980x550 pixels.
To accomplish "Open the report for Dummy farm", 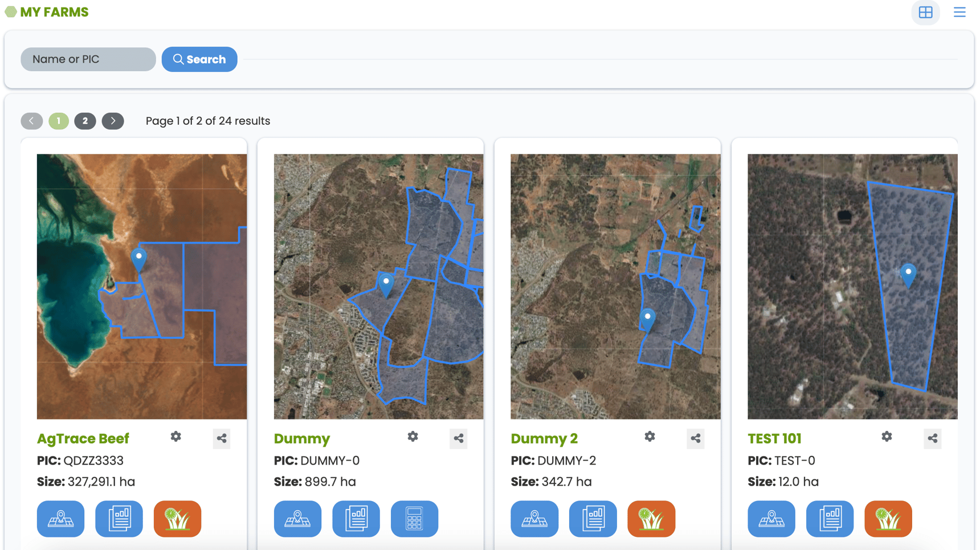I will pyautogui.click(x=356, y=519).
